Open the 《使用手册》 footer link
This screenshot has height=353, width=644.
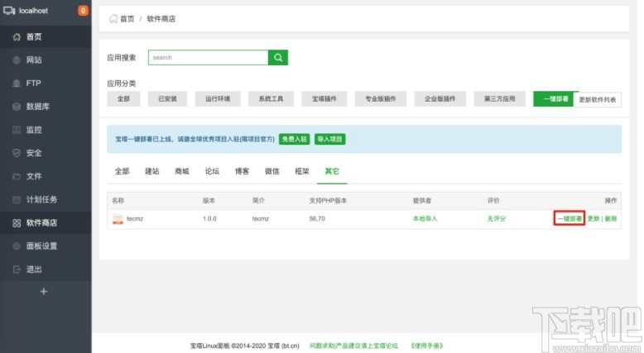pos(427,346)
